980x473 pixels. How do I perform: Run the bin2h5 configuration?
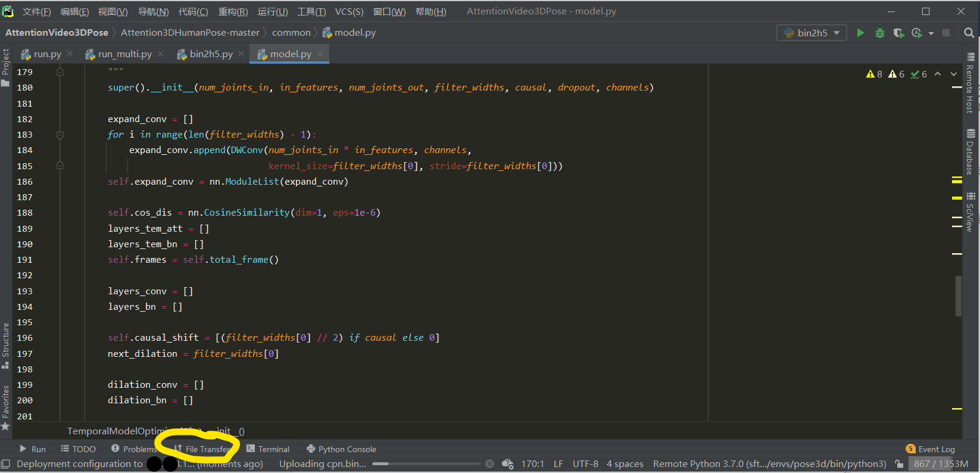[x=860, y=33]
